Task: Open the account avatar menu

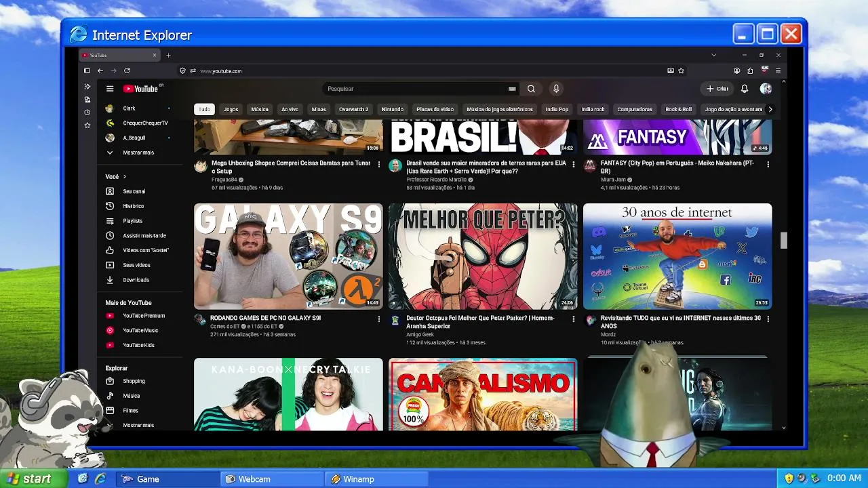Action: pos(766,89)
